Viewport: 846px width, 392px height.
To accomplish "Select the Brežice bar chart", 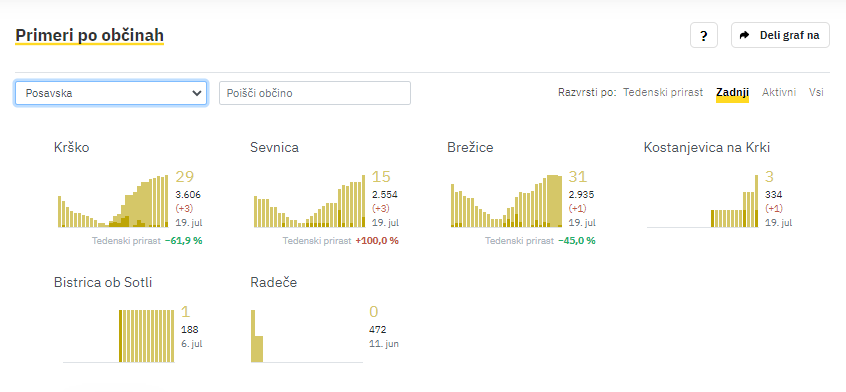I will point(506,201).
